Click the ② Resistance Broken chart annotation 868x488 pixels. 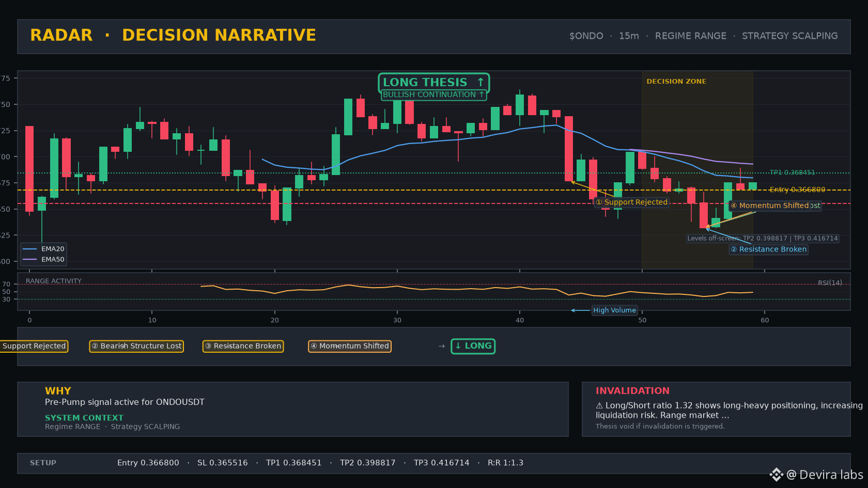pyautogui.click(x=768, y=249)
